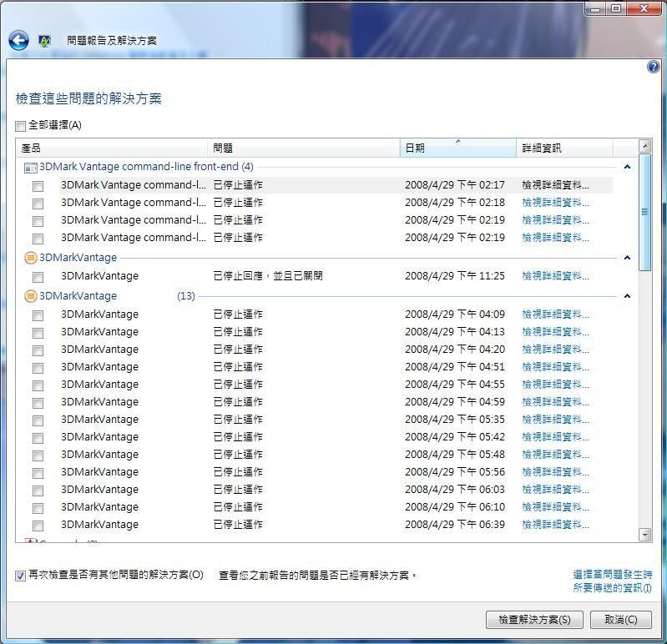Check the command-line row dated 下午 02:18
The image size is (667, 644).
tap(38, 204)
